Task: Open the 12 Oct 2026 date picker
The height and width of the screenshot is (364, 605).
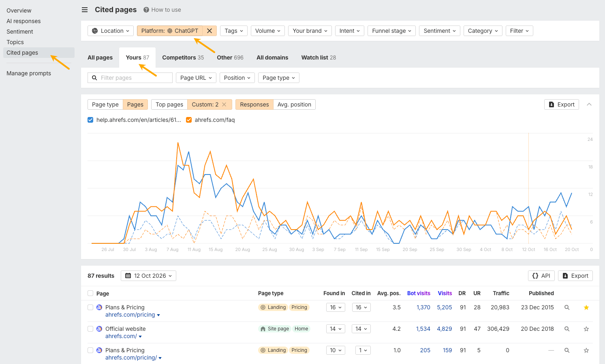Action: [148, 276]
